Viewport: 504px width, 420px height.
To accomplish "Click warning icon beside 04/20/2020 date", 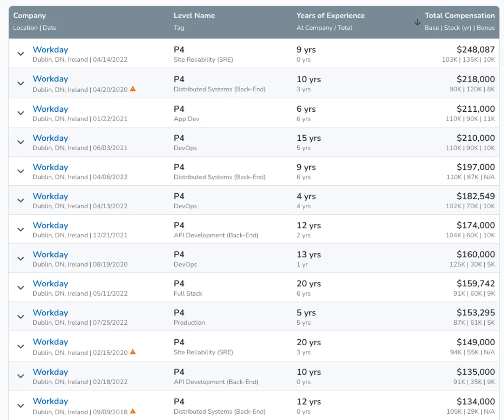I will (133, 89).
